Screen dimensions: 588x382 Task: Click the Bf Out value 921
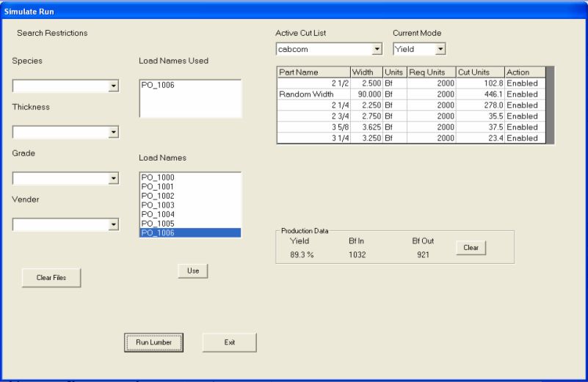click(x=423, y=254)
